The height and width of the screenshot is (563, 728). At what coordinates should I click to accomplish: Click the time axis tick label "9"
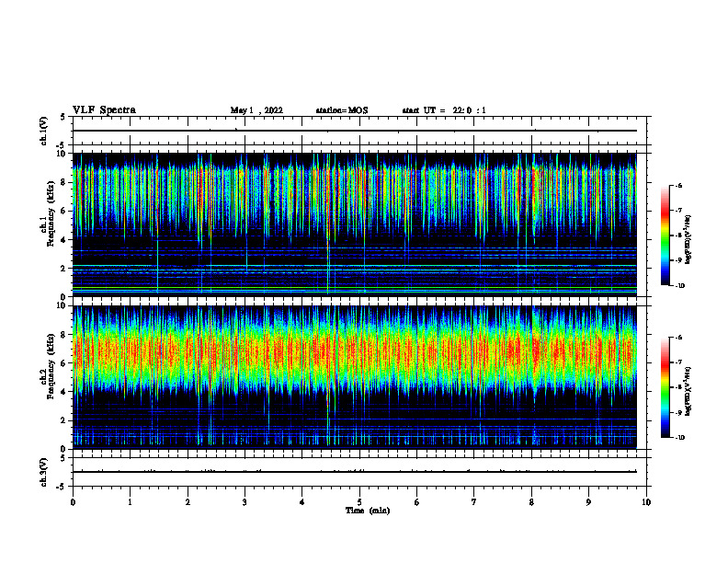coord(588,502)
